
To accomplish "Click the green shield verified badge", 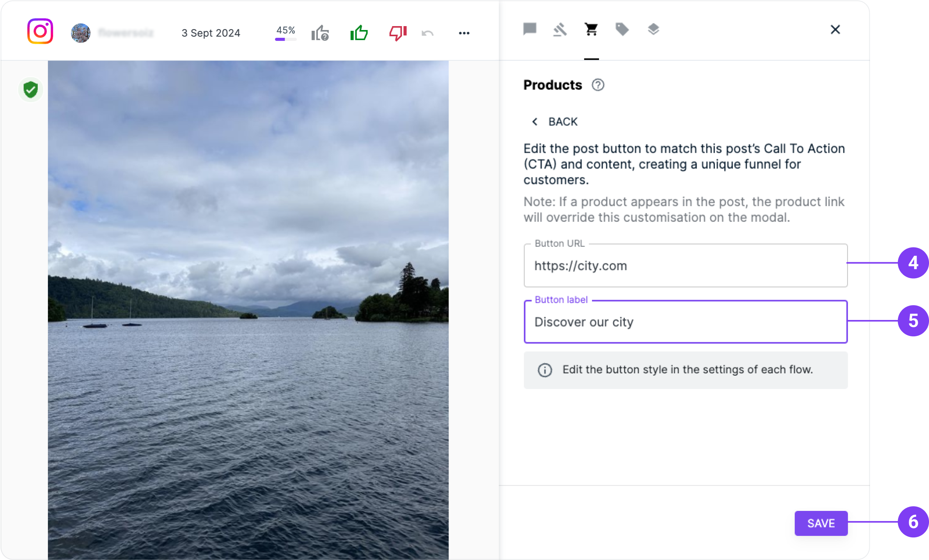I will (x=31, y=90).
